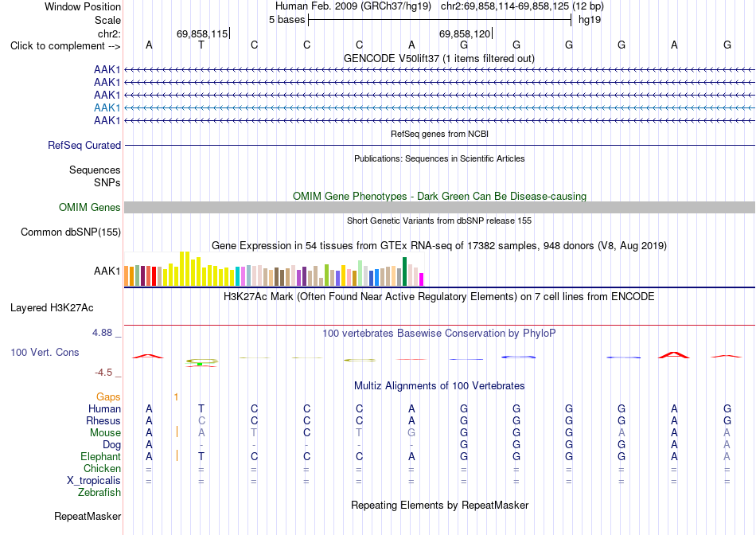Click the -4.5 PhyloP lower range value

(103, 373)
